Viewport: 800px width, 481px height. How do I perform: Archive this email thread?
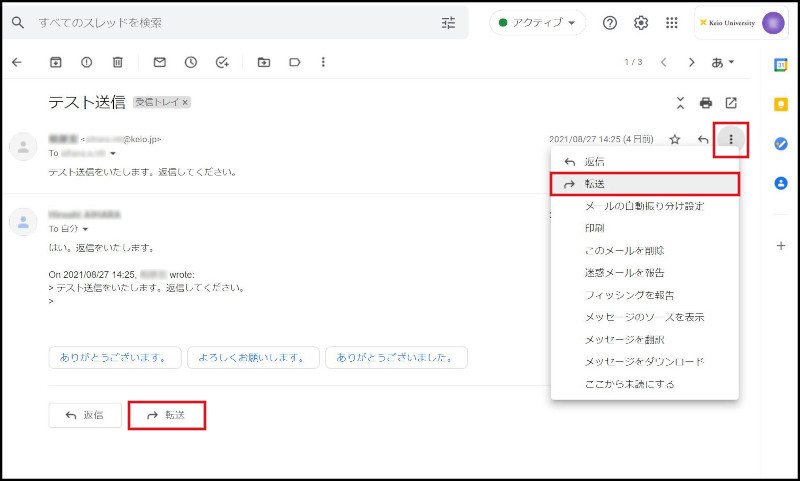(56, 62)
